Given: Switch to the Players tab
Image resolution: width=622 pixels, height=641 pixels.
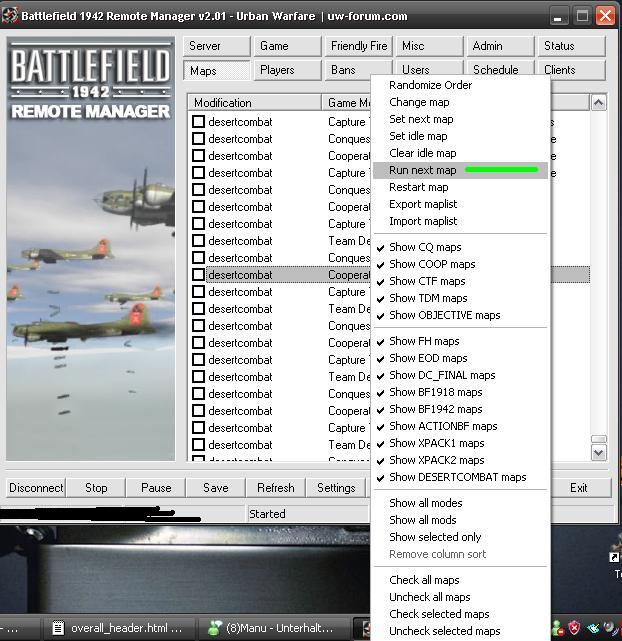Looking at the screenshot, I should point(287,70).
